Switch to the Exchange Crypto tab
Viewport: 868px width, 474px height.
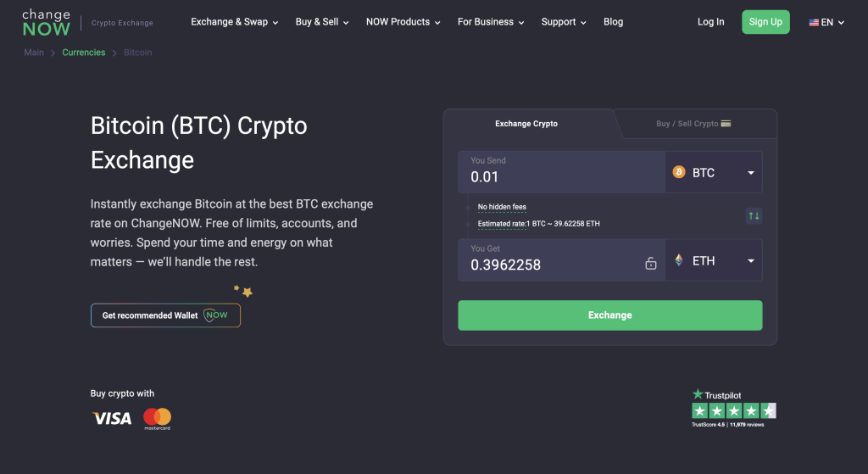pyautogui.click(x=526, y=124)
